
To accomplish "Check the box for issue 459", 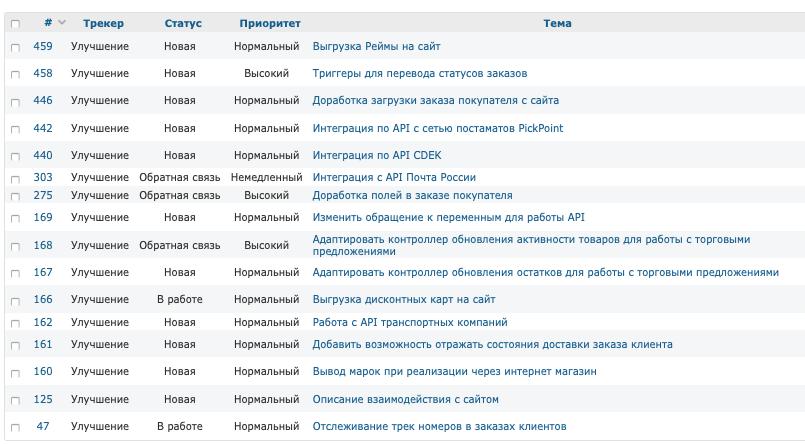I will (x=15, y=47).
